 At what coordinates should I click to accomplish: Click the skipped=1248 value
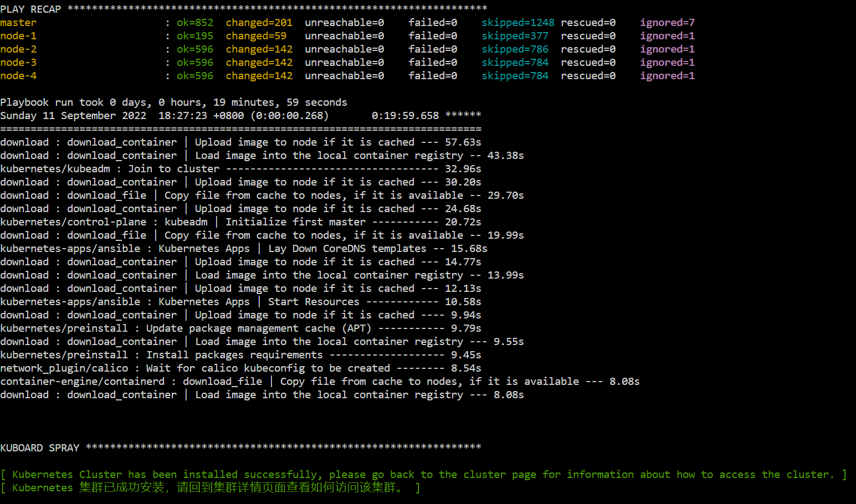point(517,22)
